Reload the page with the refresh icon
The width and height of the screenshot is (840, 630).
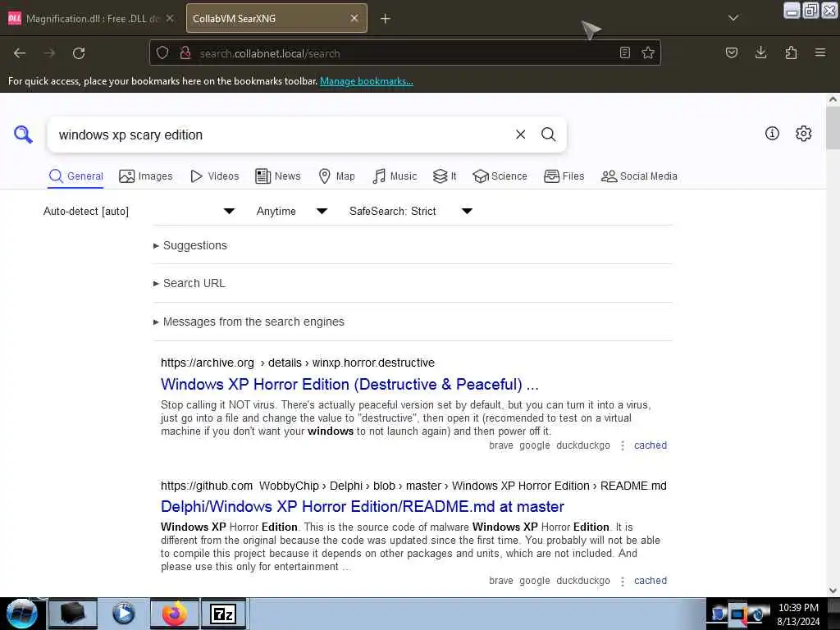pos(79,53)
